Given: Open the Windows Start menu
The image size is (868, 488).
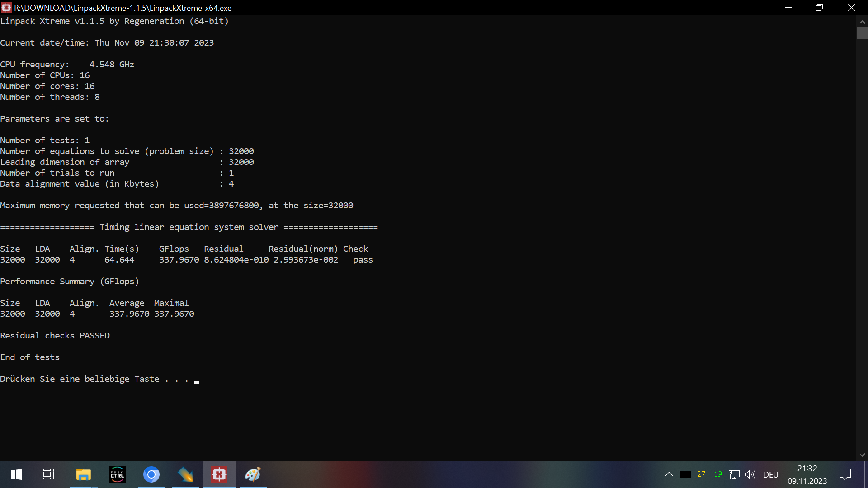Looking at the screenshot, I should point(16,474).
